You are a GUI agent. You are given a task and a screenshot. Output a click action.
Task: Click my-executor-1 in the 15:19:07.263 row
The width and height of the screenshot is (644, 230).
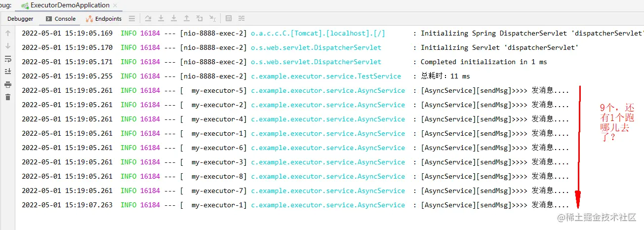[217, 205]
